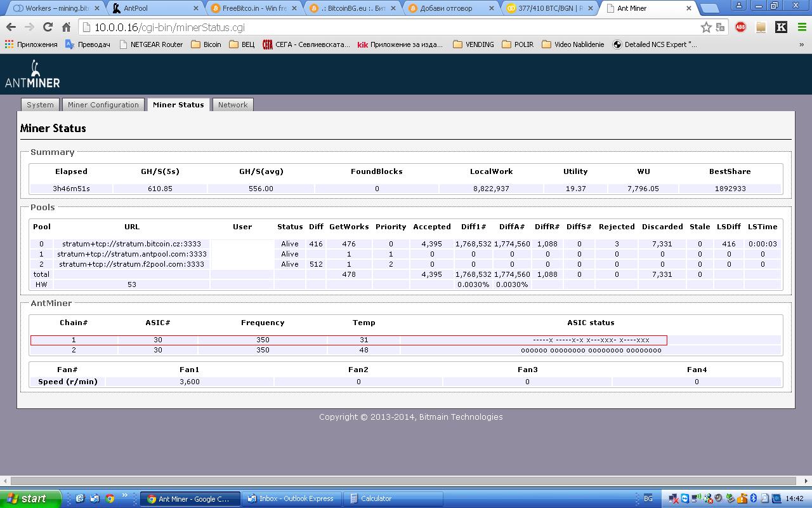This screenshot has height=508, width=812.
Task: Close the Ant Miner browser tab
Action: [689, 8]
